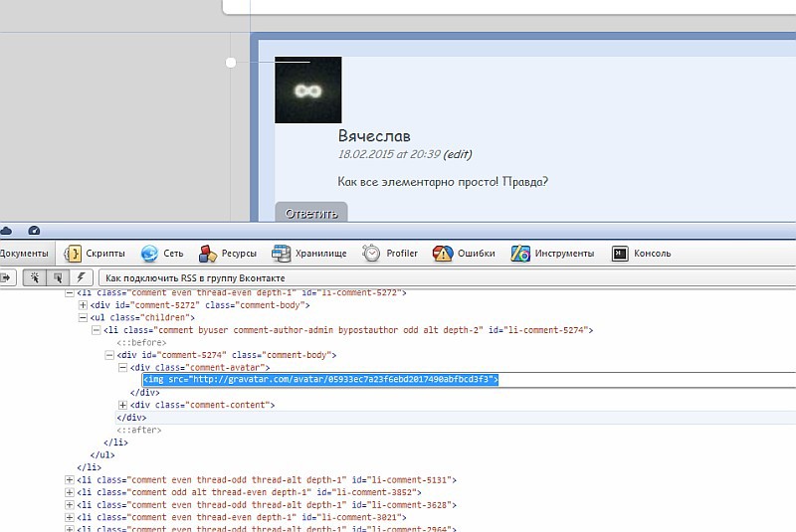Expand the div class="comment-content" node
The height and width of the screenshot is (532, 796).
point(122,405)
